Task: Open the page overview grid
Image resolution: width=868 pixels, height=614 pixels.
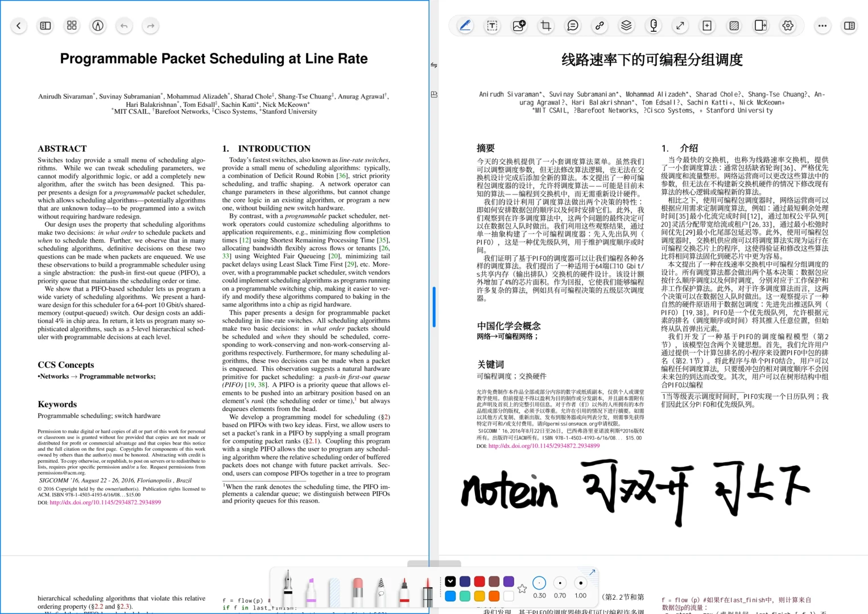Action: coord(72,26)
